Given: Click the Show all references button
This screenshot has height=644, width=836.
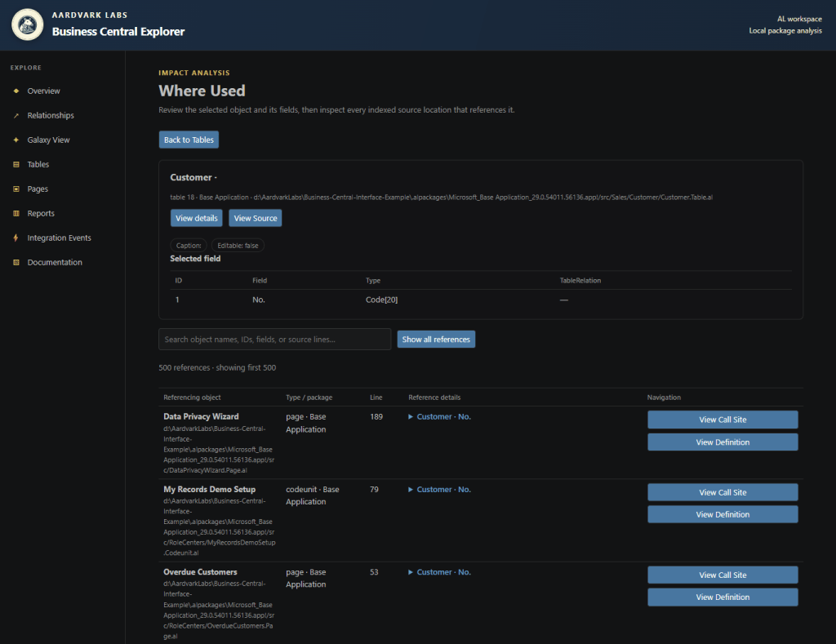Looking at the screenshot, I should coord(436,340).
